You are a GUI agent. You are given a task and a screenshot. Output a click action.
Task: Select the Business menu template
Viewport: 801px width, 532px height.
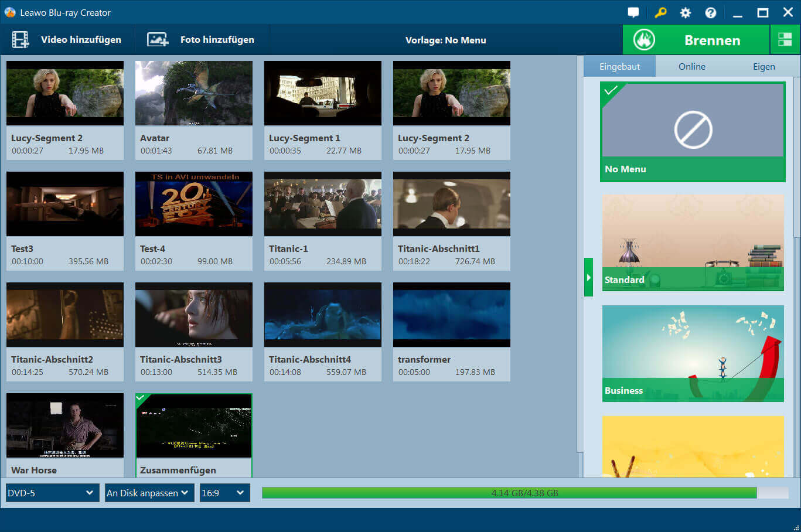[x=693, y=353]
